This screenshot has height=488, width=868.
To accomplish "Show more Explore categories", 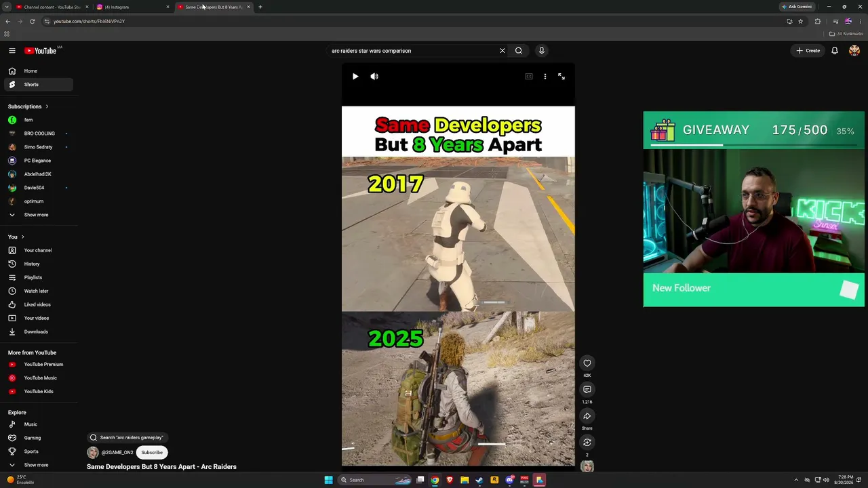I will 39,466.
